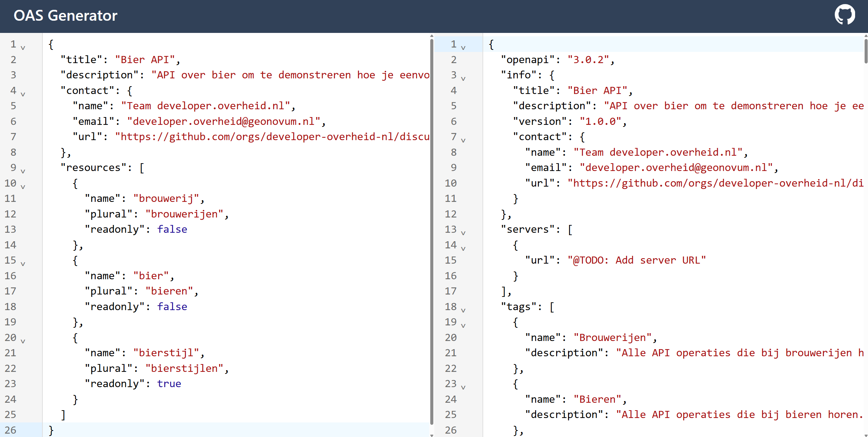Viewport: 868px width, 437px height.
Task: Click the readonly false value of brouwerij
Action: coord(172,229)
